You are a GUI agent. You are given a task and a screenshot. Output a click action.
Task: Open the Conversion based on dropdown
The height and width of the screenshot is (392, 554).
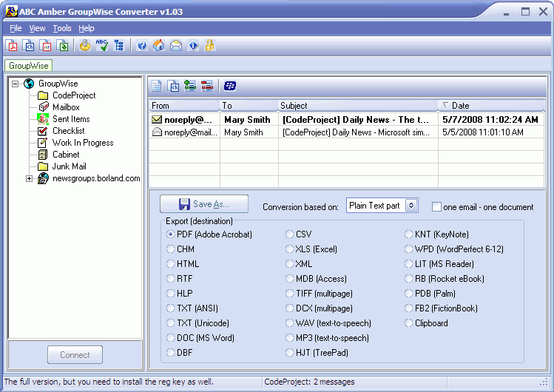tap(411, 205)
